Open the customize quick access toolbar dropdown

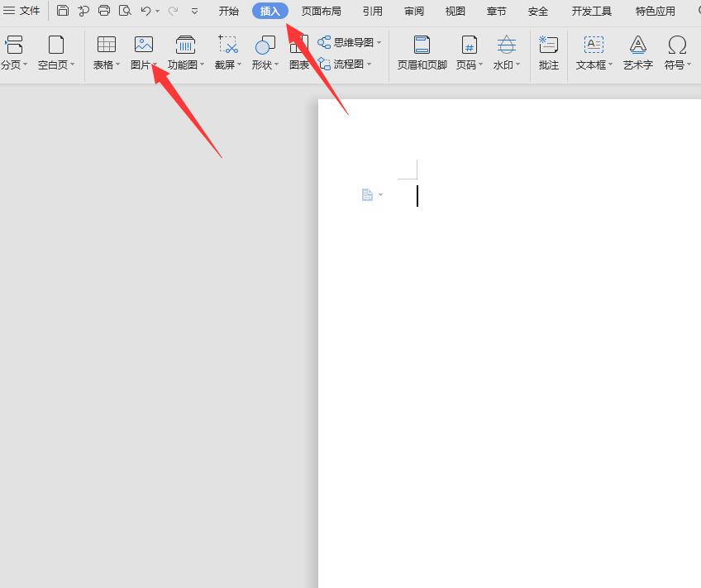[194, 12]
